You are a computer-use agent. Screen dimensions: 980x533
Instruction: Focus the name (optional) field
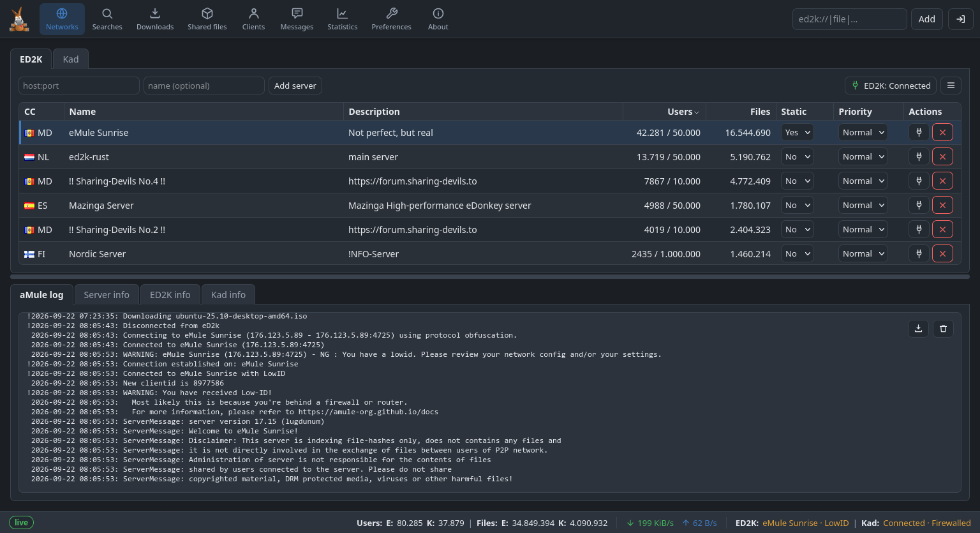tap(204, 86)
